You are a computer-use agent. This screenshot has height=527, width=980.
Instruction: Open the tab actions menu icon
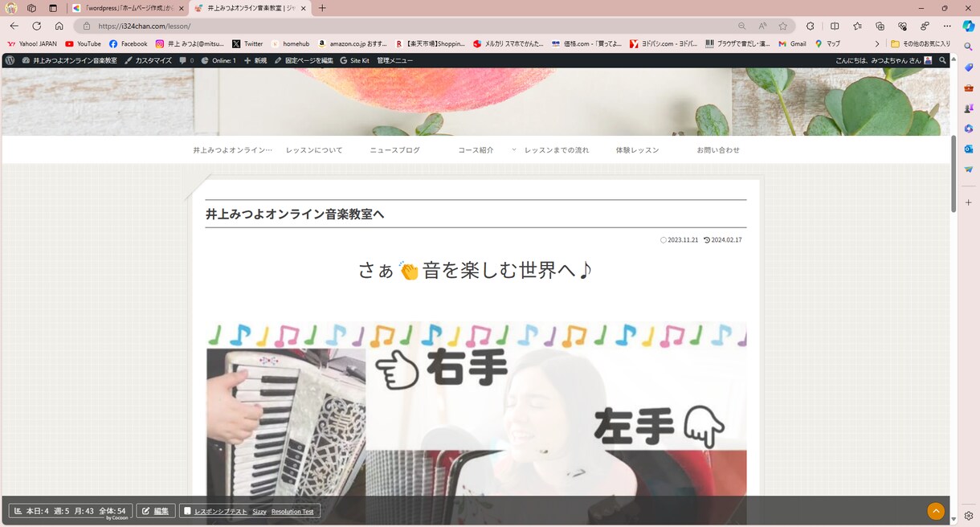(x=53, y=8)
